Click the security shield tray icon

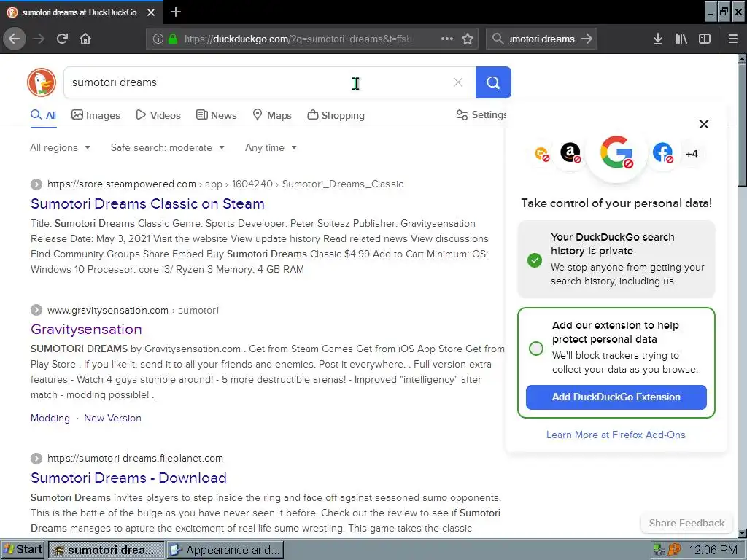(x=675, y=550)
